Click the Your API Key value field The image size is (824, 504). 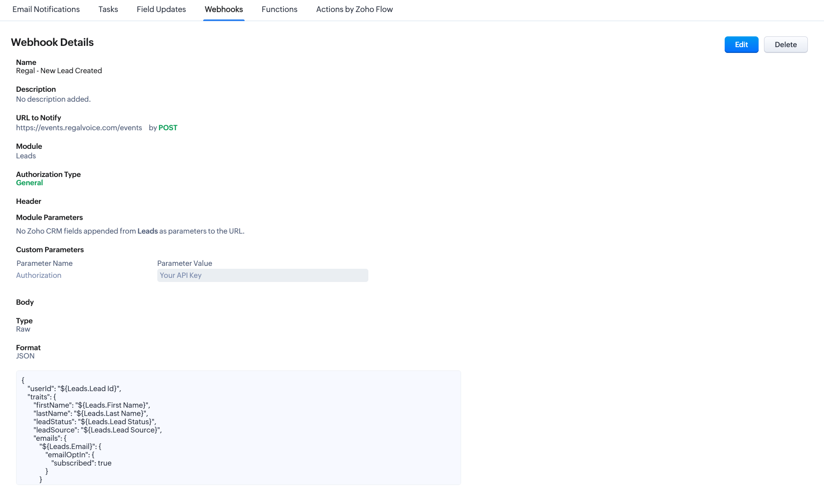(x=262, y=275)
